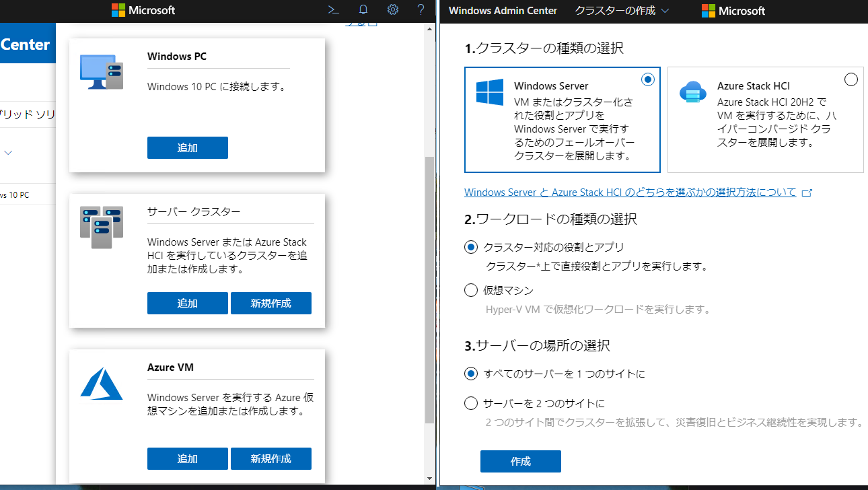868x490 pixels.
Task: Open the PowerShell console icon
Action: tap(333, 9)
